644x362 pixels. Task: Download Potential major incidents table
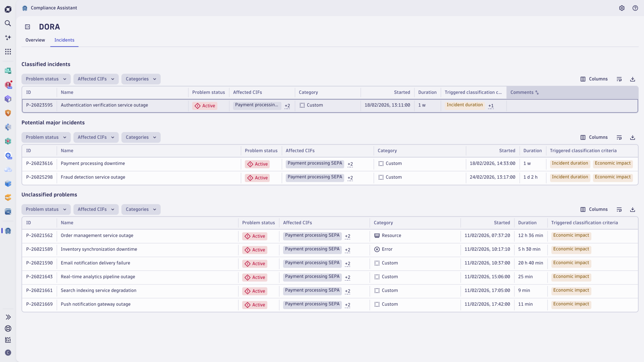632,138
